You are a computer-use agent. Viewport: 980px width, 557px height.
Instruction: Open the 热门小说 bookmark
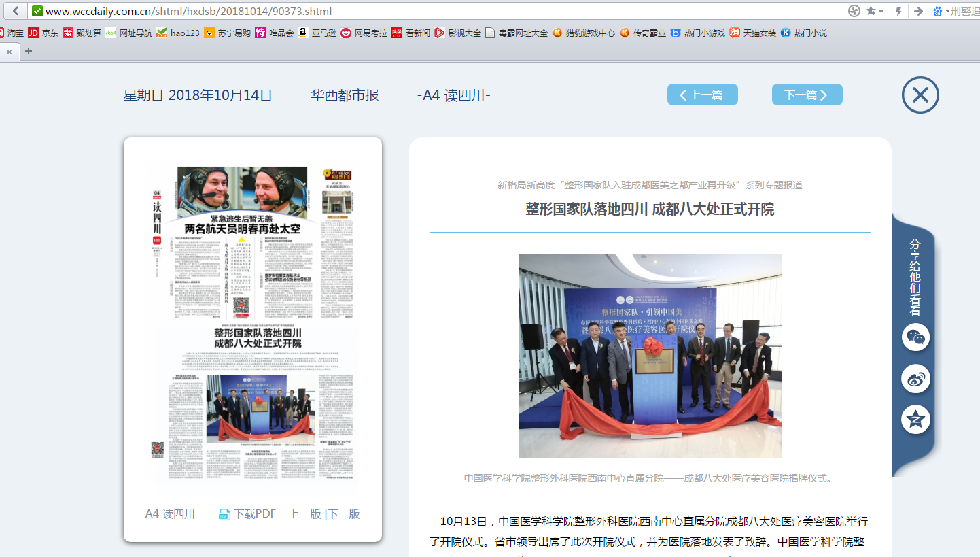[804, 33]
